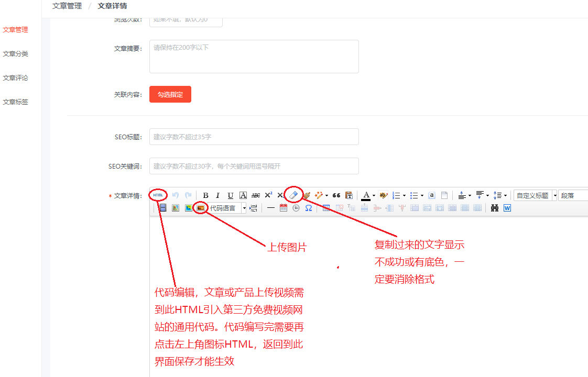Focus the 文章摘要 text area
588x377 pixels.
tap(254, 57)
